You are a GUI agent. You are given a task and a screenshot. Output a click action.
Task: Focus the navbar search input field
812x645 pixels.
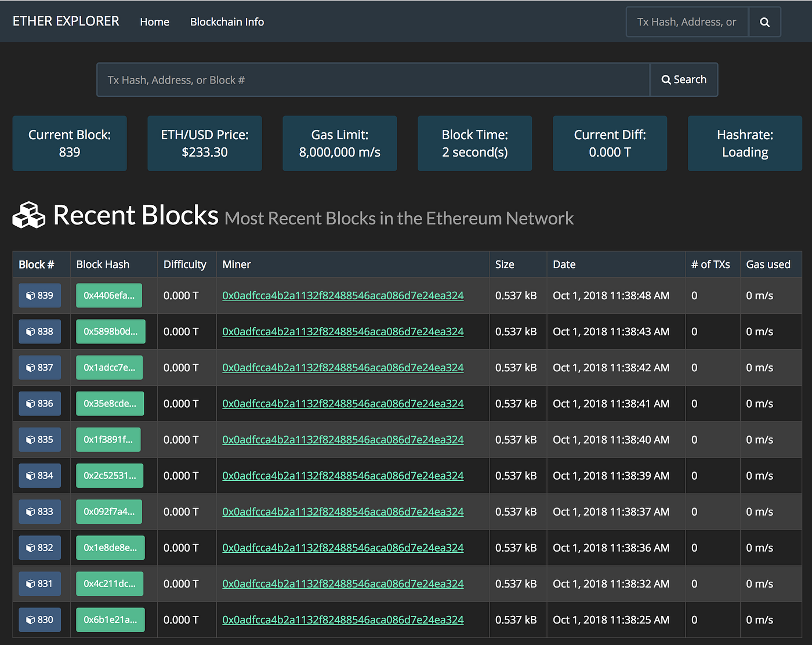687,22
